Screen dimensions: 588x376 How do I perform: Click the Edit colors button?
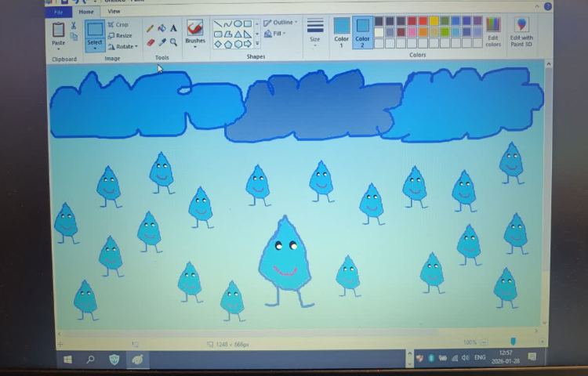493,31
